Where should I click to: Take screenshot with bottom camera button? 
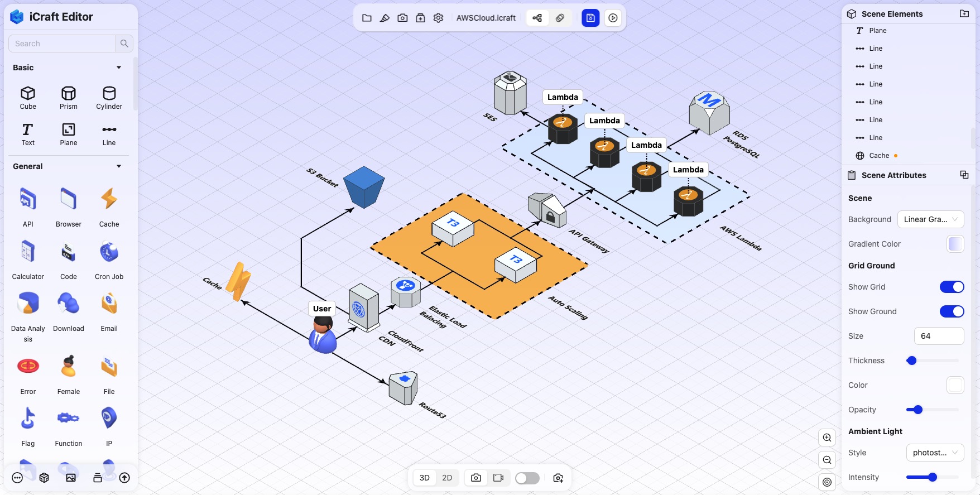[x=476, y=478]
